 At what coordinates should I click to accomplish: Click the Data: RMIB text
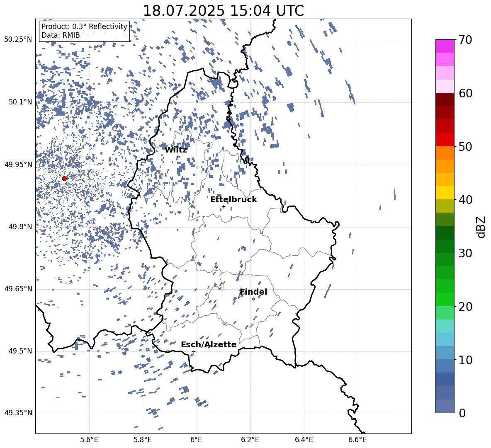click(x=61, y=35)
